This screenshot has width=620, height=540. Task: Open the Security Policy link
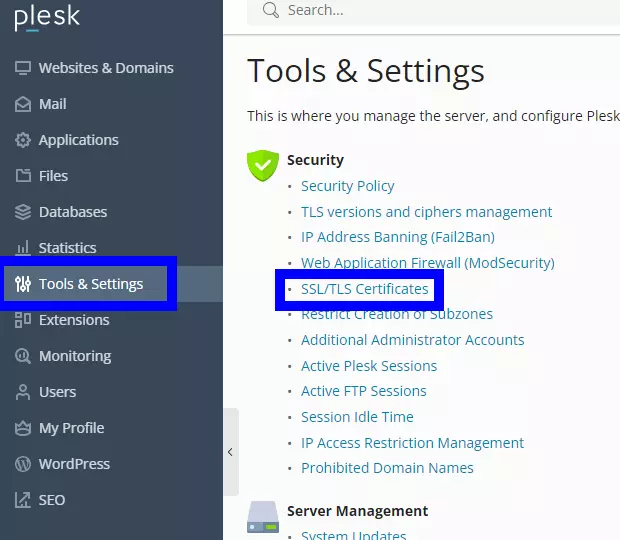348,186
